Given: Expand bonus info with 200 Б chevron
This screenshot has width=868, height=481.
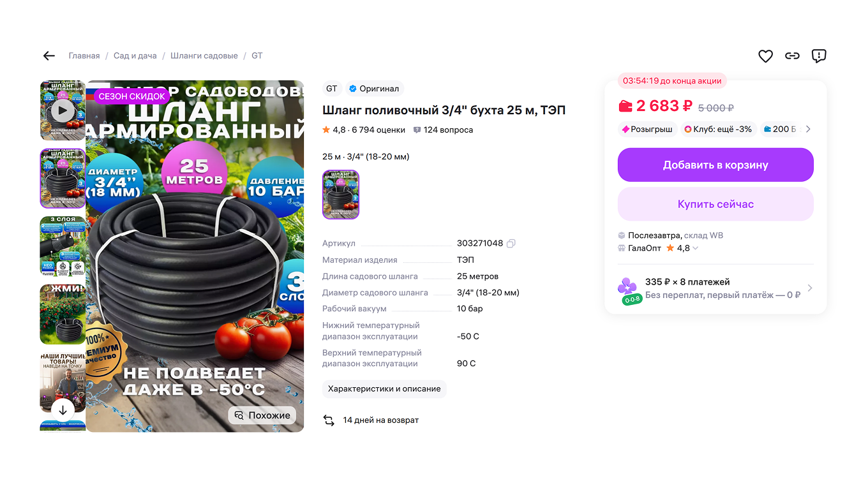Looking at the screenshot, I should coord(807,129).
